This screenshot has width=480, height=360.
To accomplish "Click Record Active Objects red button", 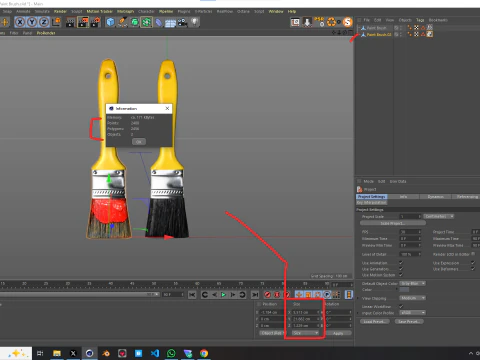I will (x=267, y=295).
